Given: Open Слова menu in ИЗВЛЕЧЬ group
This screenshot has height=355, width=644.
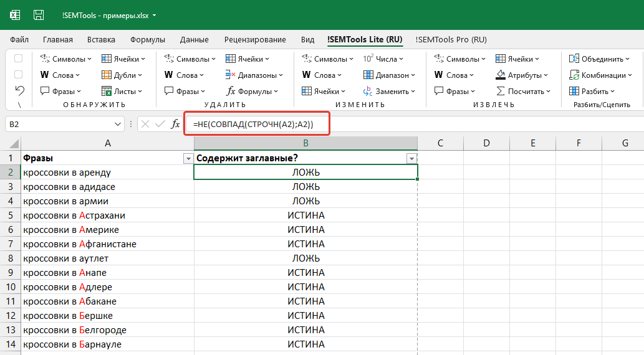Looking at the screenshot, I should (454, 75).
